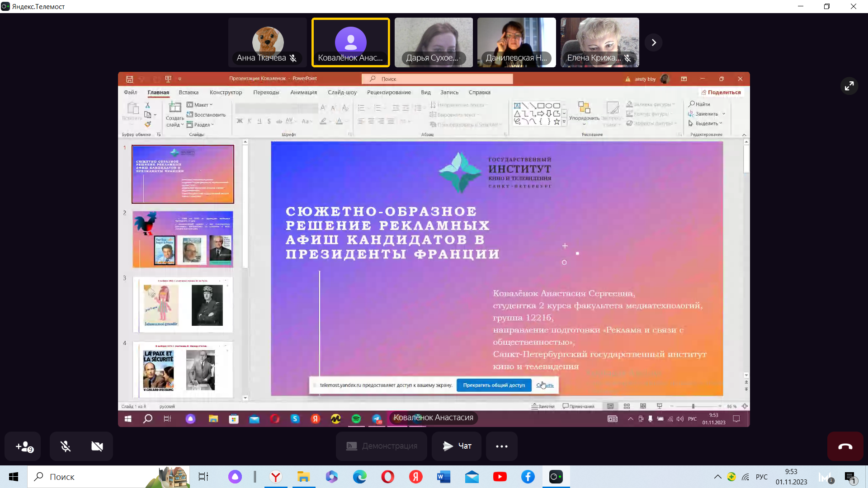
Task: Open the Макет layout dropdown
Action: click(200, 105)
